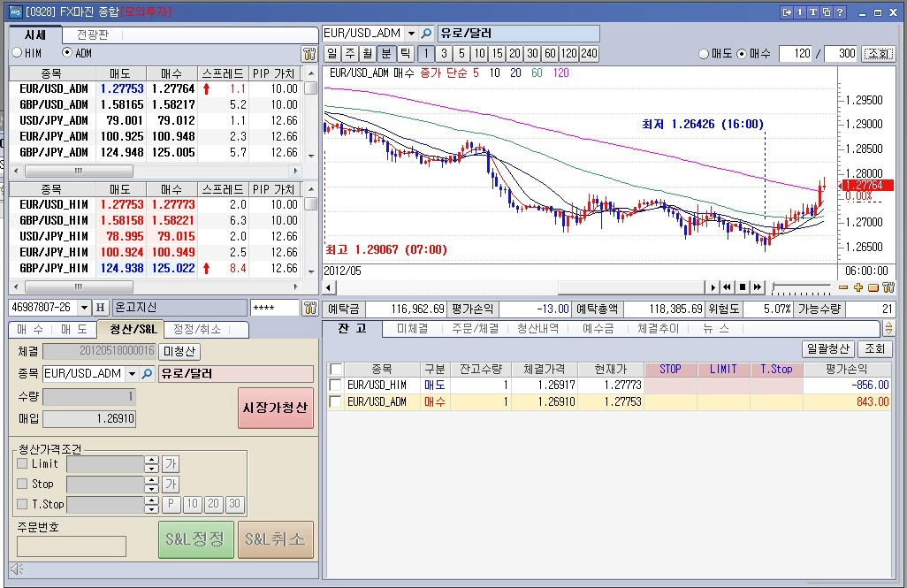Enable the Limit checkbox

point(23,463)
